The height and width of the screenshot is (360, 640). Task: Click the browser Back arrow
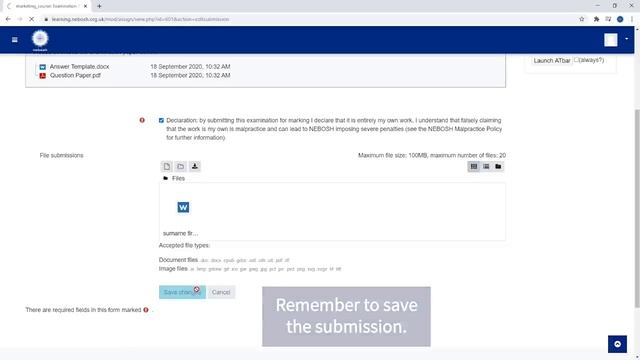click(x=8, y=19)
